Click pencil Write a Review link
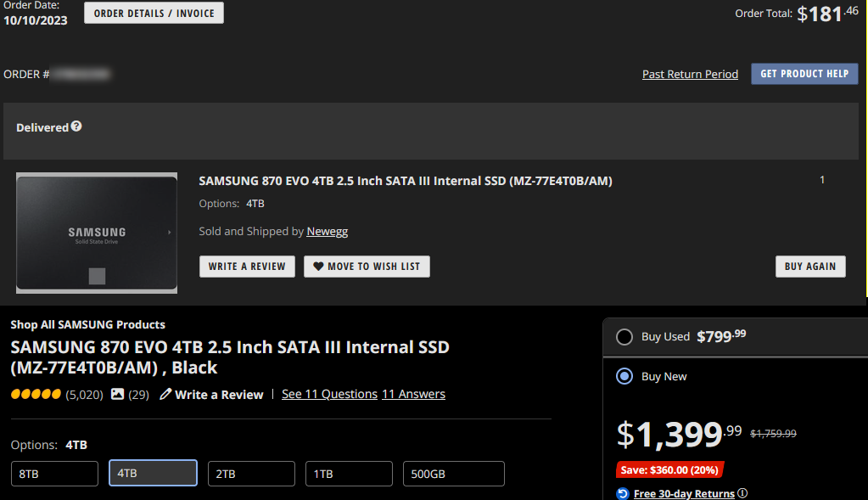The image size is (868, 500). 211,394
